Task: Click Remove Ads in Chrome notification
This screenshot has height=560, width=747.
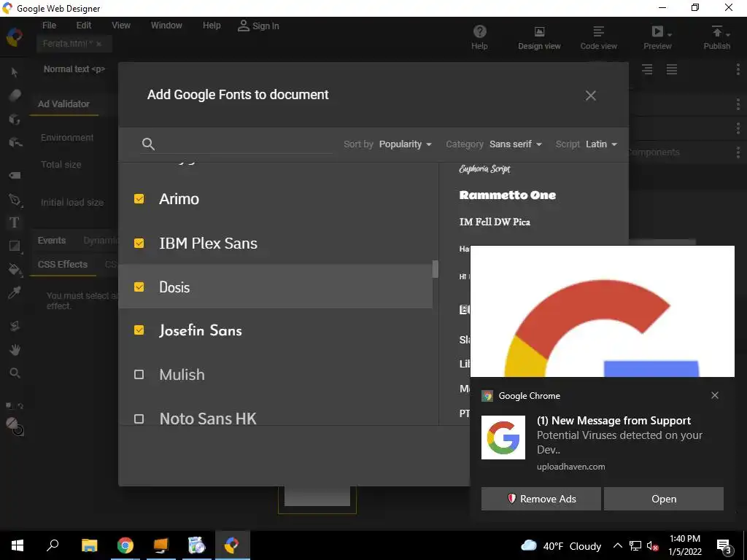Action: (x=541, y=499)
